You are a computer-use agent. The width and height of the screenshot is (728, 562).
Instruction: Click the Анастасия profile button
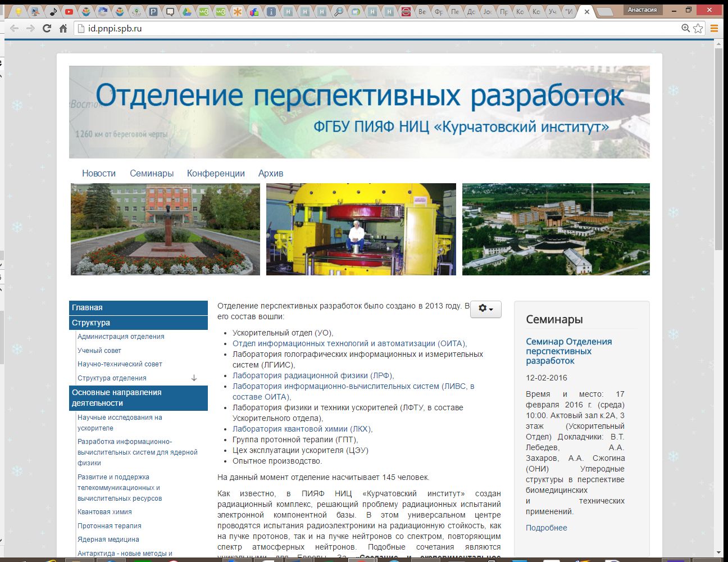pos(642,10)
